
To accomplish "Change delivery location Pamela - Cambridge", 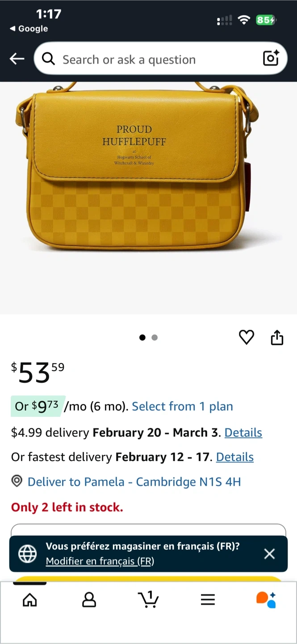I will click(134, 482).
